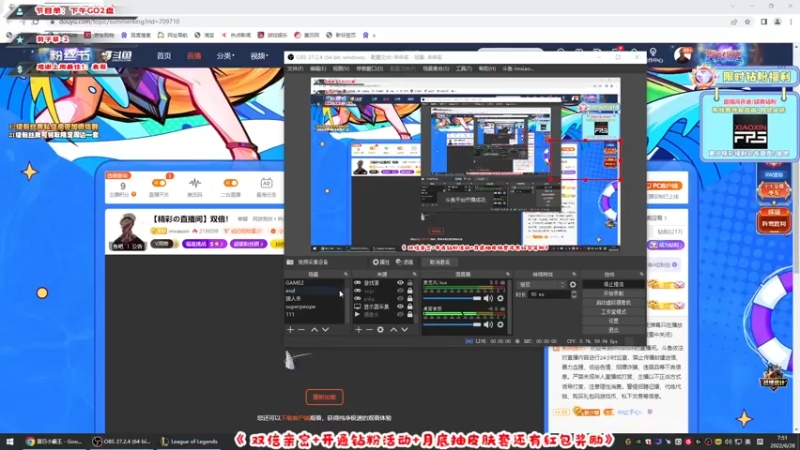Click 开始录制 Start Recording in OBS controls
Screen dimensions: 800x450
coord(613,293)
